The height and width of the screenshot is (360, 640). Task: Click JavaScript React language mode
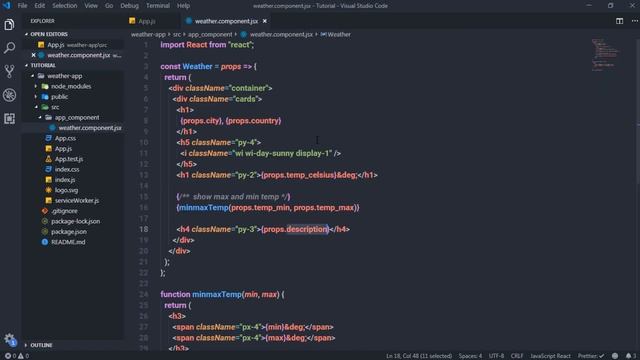point(550,356)
